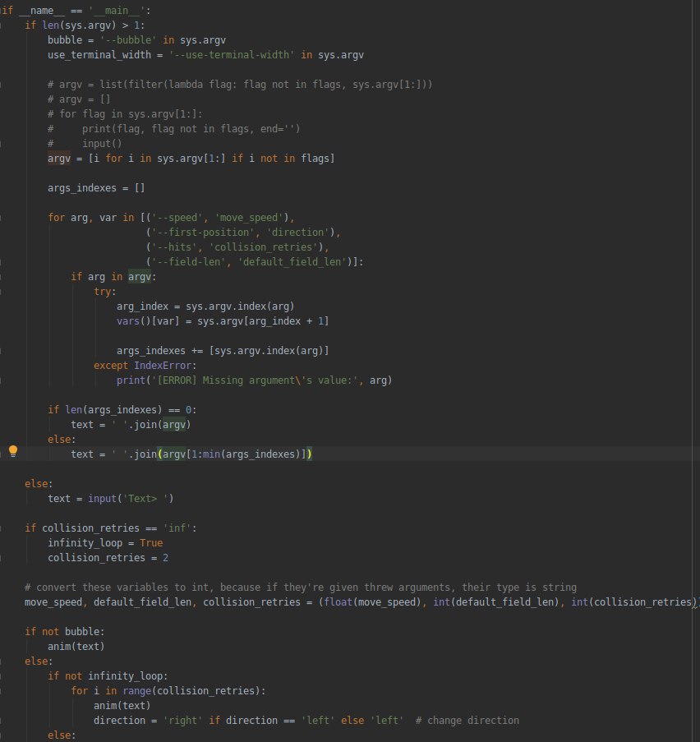Screen dimensions: 700x742
Task: Click the comment "# argv = list(filter(lambda flag..."
Action: point(240,85)
